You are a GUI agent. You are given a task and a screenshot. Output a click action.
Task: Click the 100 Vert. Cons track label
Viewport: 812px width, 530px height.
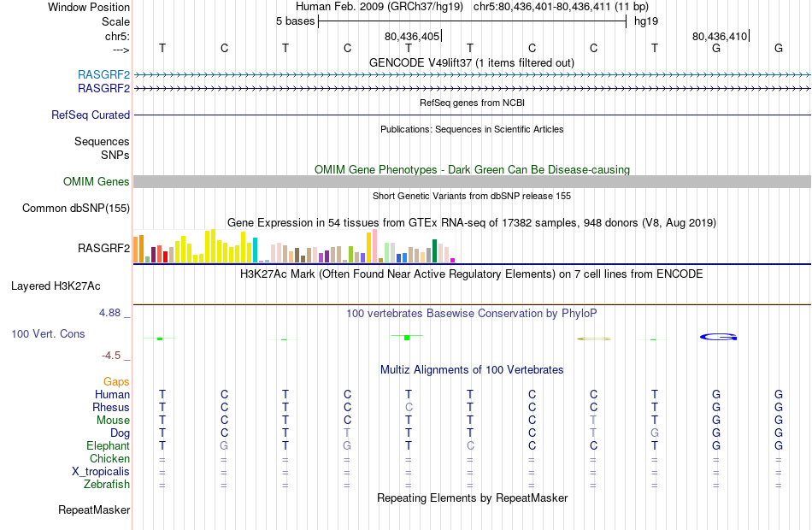(48, 334)
